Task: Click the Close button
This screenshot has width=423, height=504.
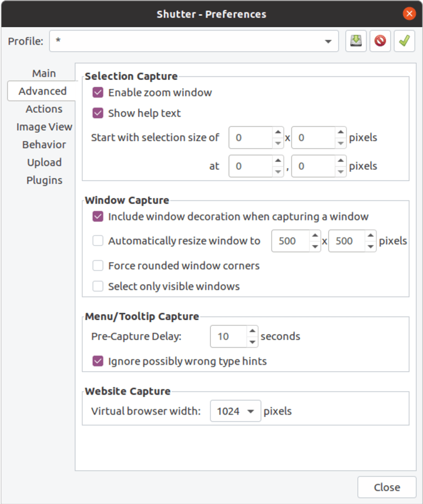Action: (387, 488)
